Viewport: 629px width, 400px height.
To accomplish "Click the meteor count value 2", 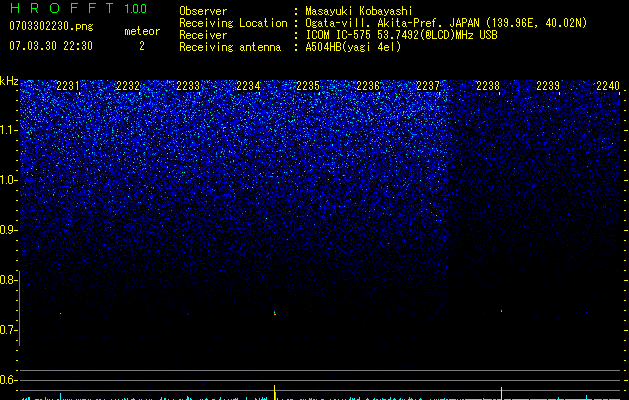I will coord(142,46).
